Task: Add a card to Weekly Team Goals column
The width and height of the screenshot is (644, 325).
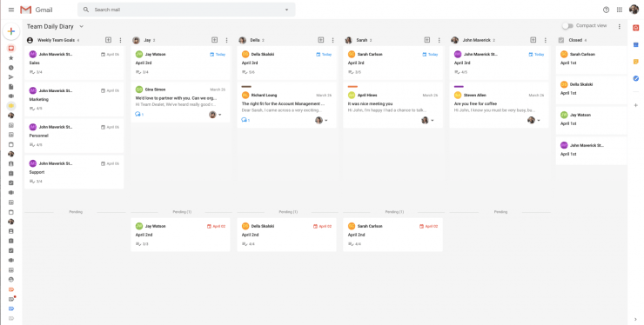Action: tap(108, 40)
